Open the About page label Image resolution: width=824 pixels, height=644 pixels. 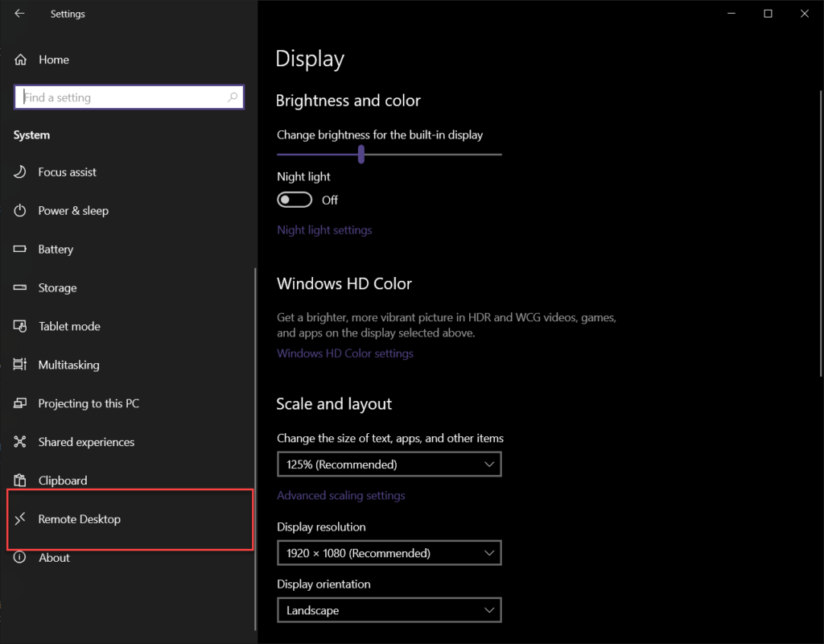coord(54,557)
